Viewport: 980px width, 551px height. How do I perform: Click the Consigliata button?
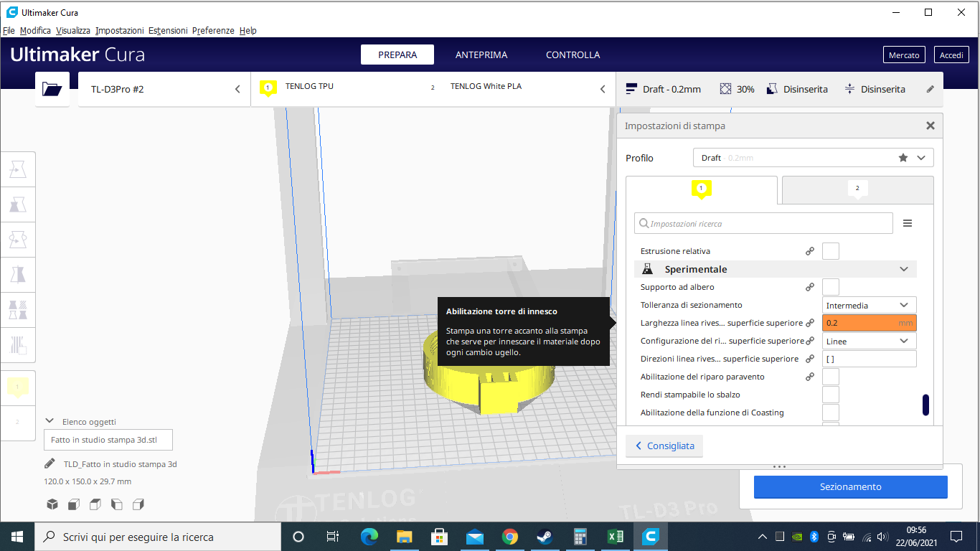pyautogui.click(x=664, y=446)
